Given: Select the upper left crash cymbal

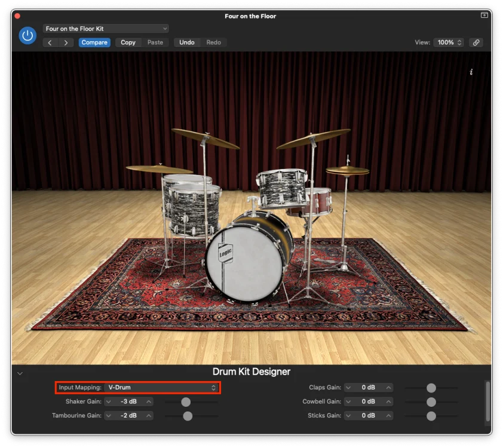Looking at the screenshot, I should pos(206,139).
